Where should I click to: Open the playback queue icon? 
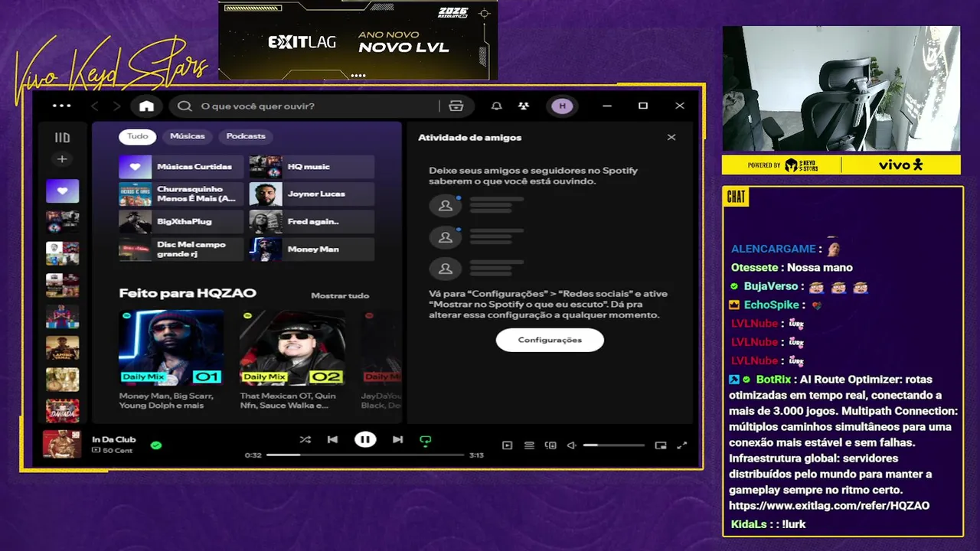click(x=528, y=445)
